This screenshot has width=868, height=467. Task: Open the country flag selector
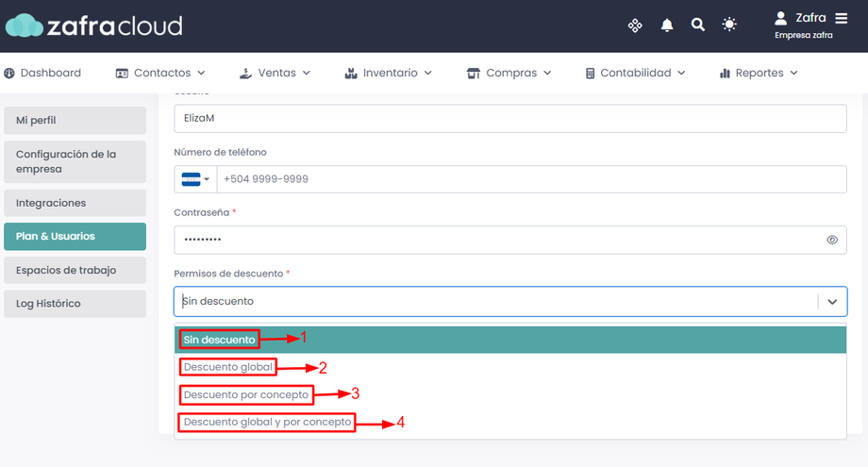click(195, 179)
